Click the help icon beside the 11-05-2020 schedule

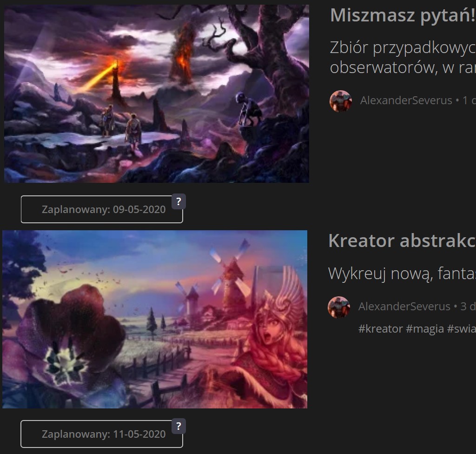pos(178,426)
